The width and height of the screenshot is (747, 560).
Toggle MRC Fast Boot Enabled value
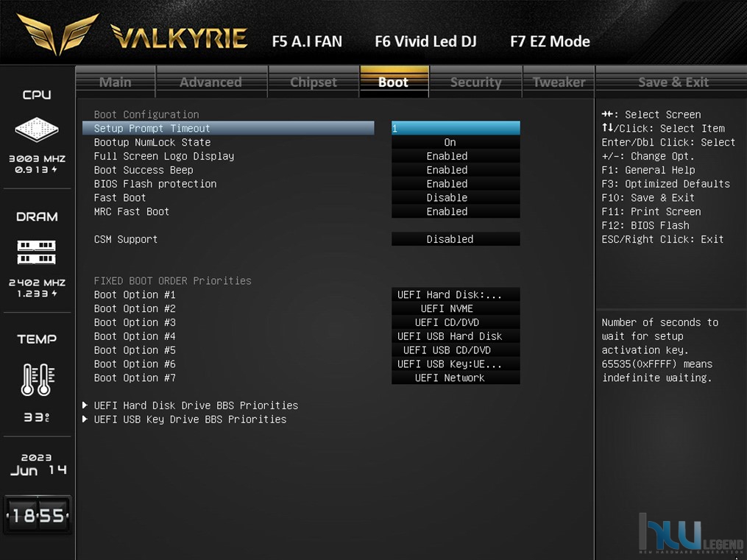456,211
